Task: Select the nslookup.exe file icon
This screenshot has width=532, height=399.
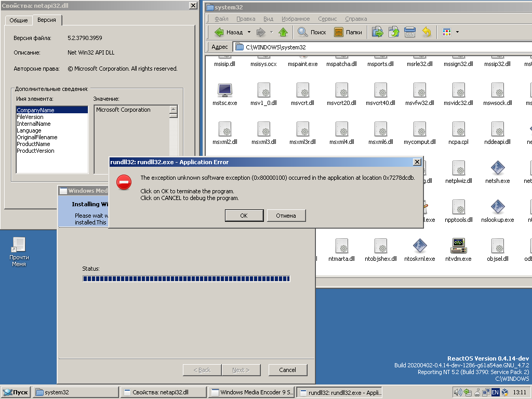Action: tap(498, 207)
